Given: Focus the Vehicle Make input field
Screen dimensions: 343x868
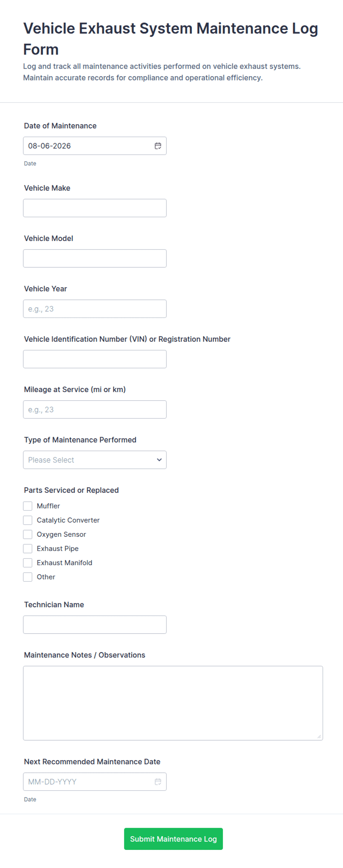Looking at the screenshot, I should 95,208.
